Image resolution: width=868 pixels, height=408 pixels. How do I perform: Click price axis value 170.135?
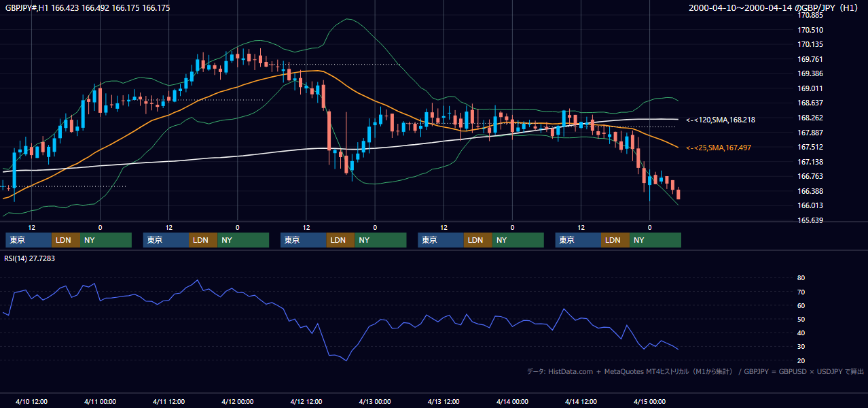point(810,44)
